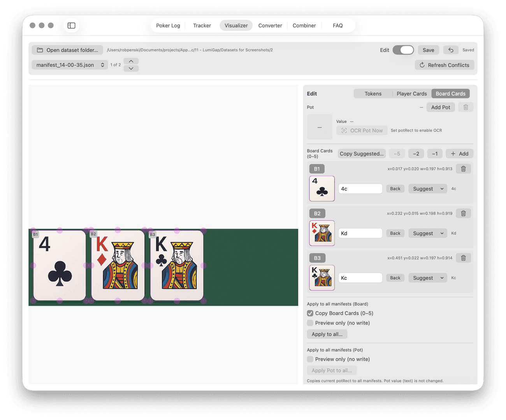
Task: Open Suggest dropdown for card B2
Action: tap(428, 233)
